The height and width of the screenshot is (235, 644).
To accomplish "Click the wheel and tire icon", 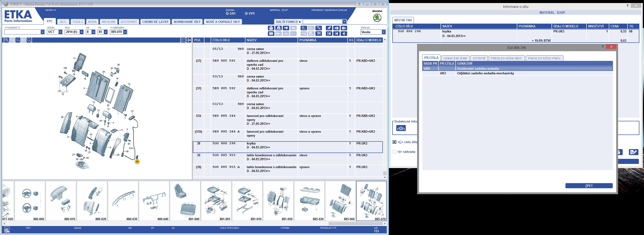I will (279, 28).
